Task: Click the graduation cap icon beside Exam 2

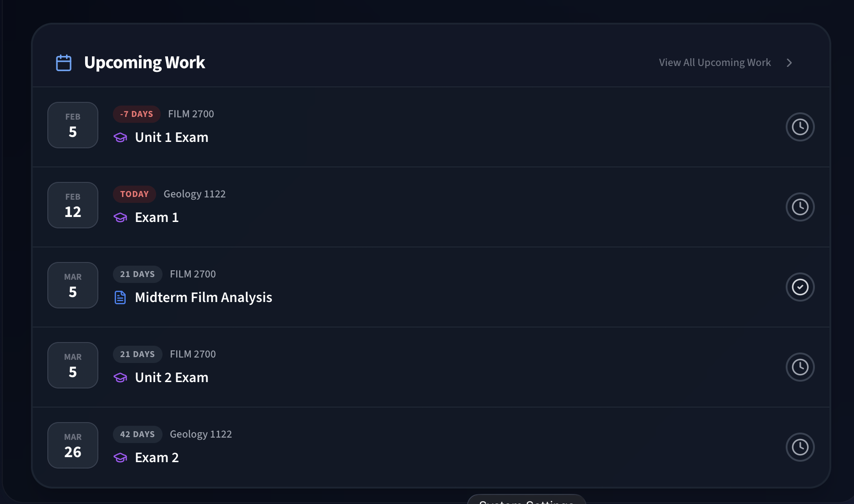Action: point(120,458)
